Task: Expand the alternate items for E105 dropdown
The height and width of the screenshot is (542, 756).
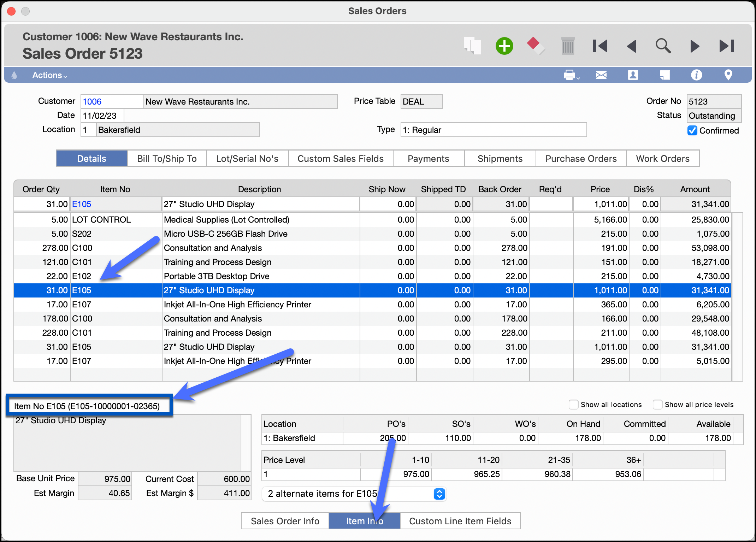Action: [x=439, y=494]
